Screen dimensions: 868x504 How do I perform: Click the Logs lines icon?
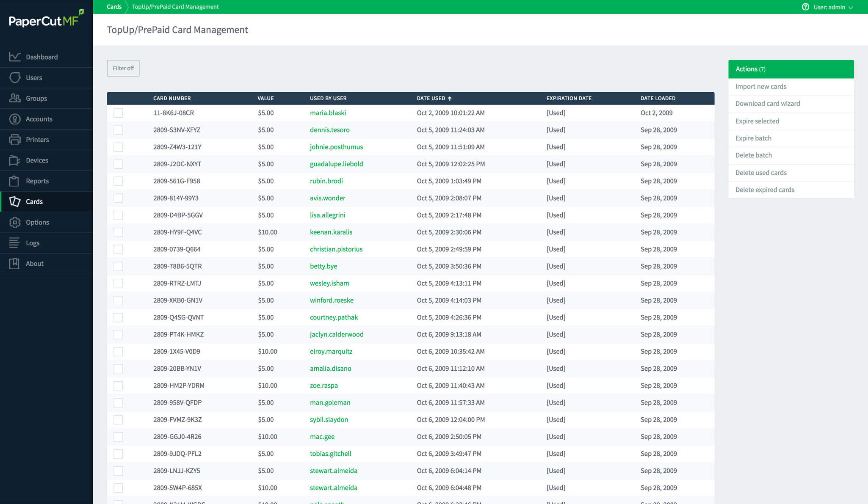15,243
